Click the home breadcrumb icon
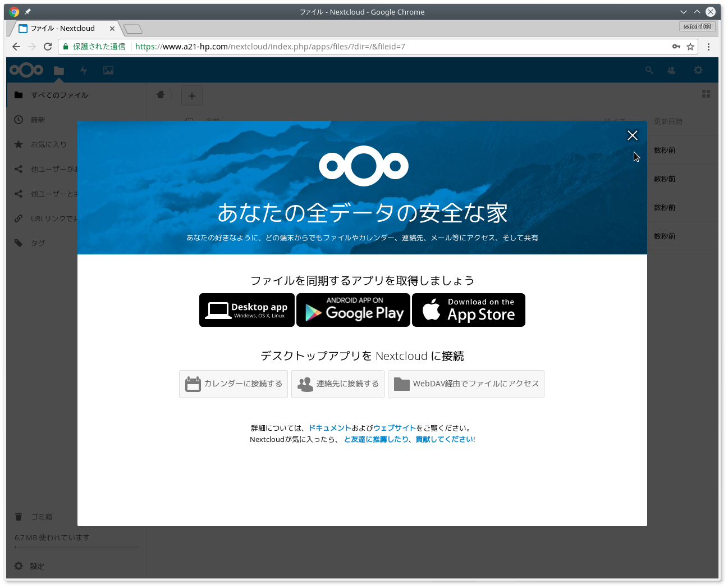Screen dimensions: 728x588 click(161, 95)
